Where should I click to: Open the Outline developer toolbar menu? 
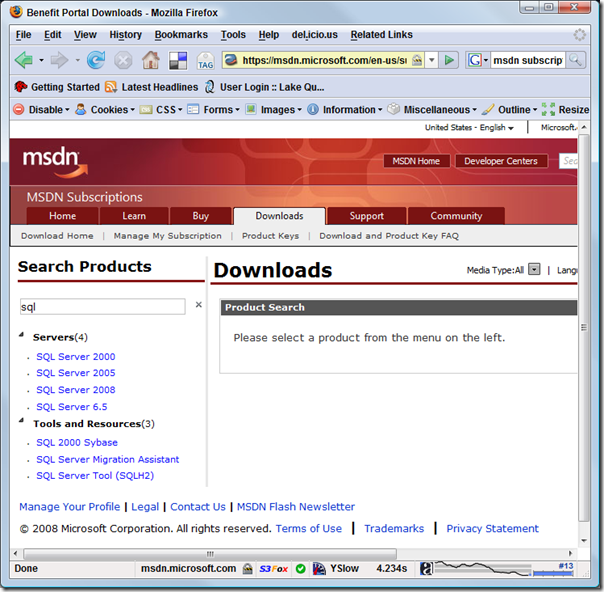tap(509, 110)
